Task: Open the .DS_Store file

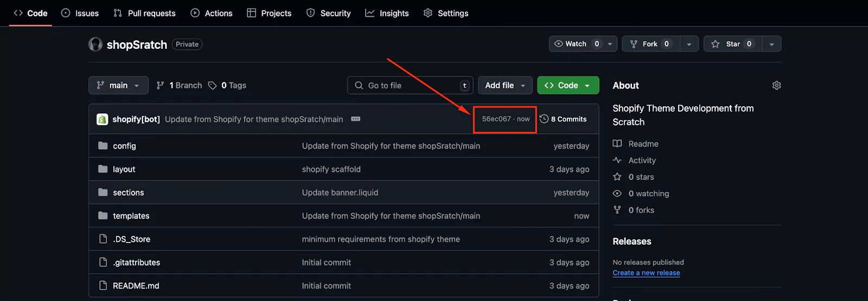Action: pos(131,239)
